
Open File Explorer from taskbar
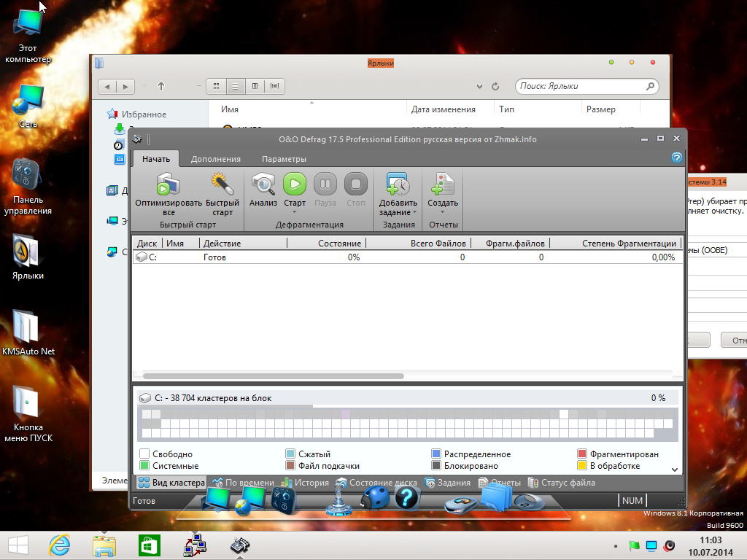[104, 545]
